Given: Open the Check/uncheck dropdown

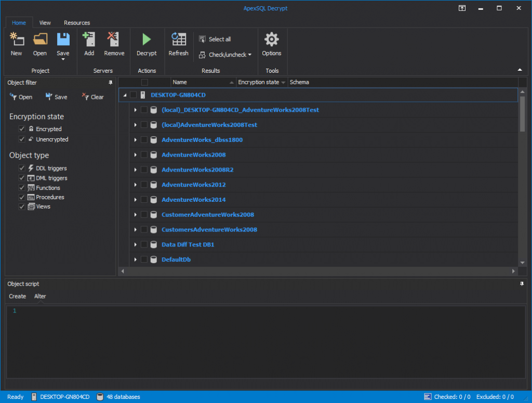Looking at the screenshot, I should pyautogui.click(x=225, y=55).
